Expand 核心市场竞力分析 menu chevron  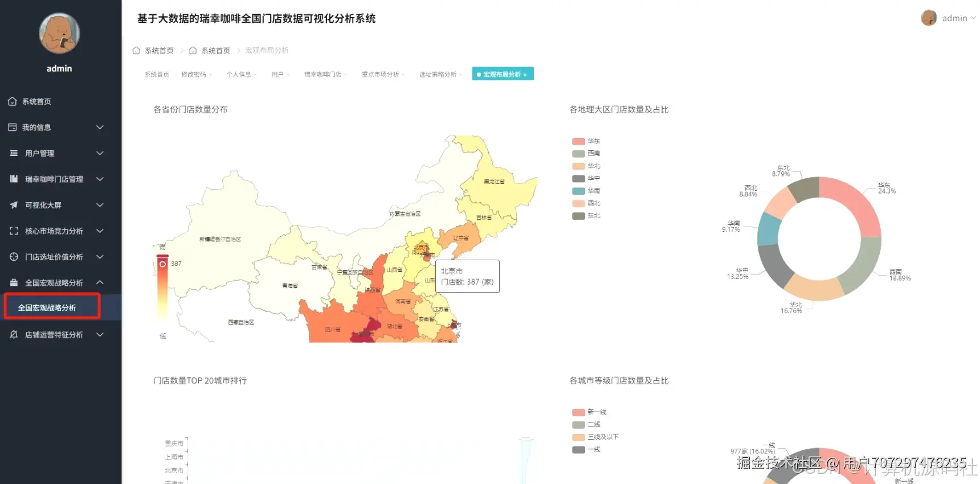coord(100,231)
